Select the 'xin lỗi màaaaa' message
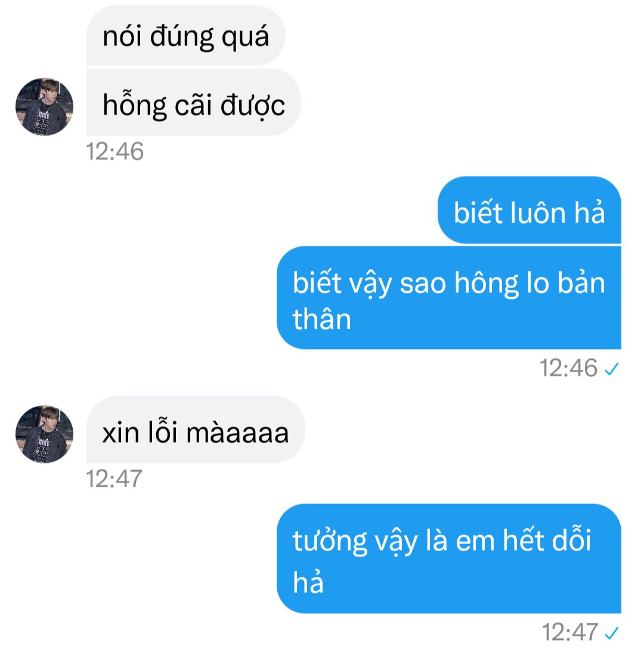The image size is (644, 649). tap(196, 429)
